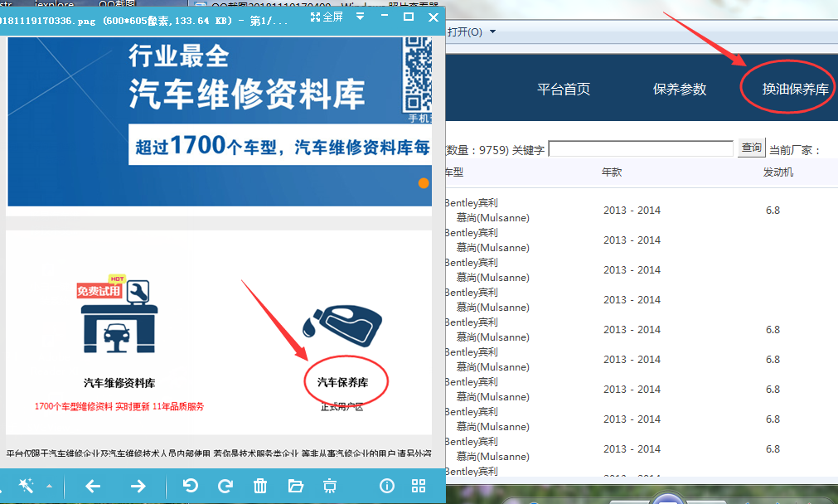Expand the small arrow beside magic wand
Screen dimensions: 838x504
(49, 487)
